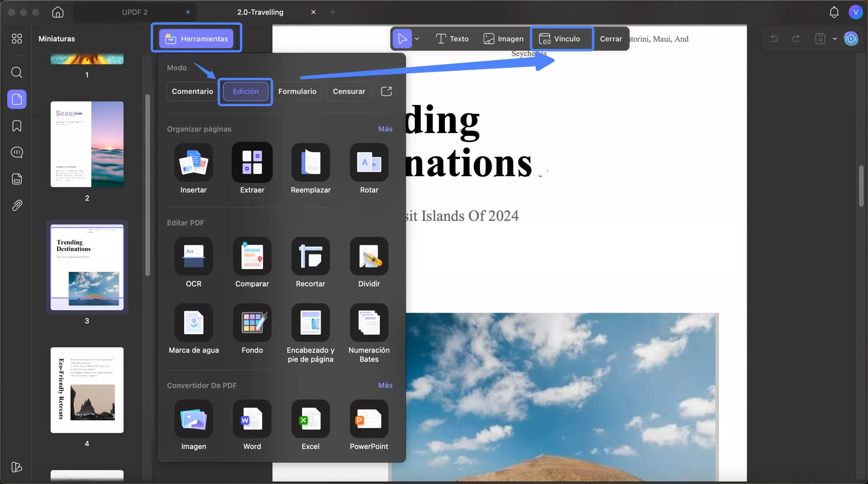This screenshot has width=868, height=484.
Task: Open a new tab with plus button
Action: point(333,12)
